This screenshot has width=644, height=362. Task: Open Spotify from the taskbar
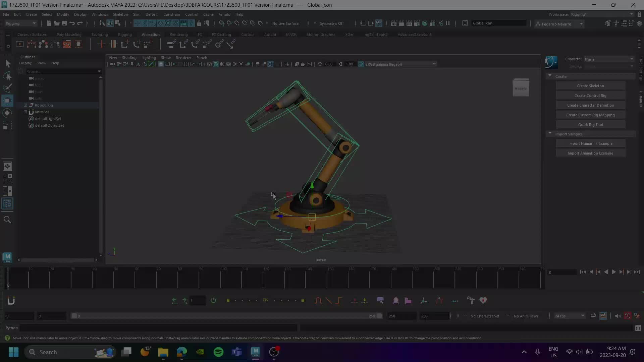coord(218,352)
